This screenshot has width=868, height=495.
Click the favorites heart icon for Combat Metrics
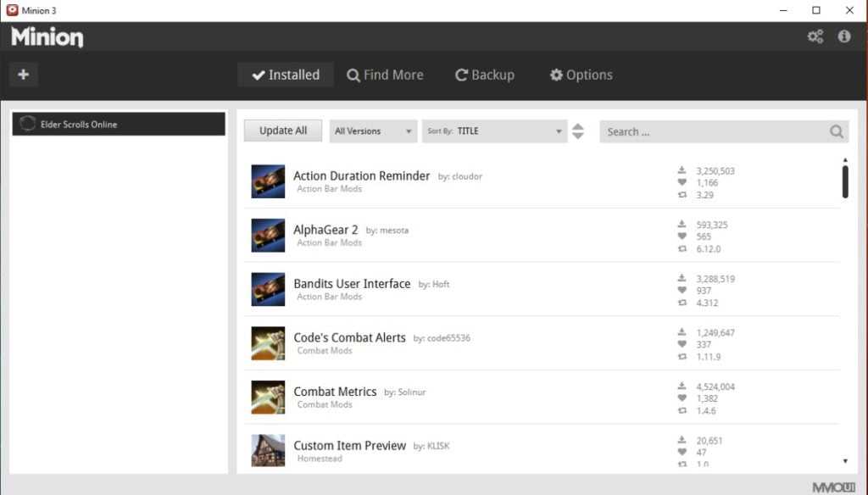point(682,398)
